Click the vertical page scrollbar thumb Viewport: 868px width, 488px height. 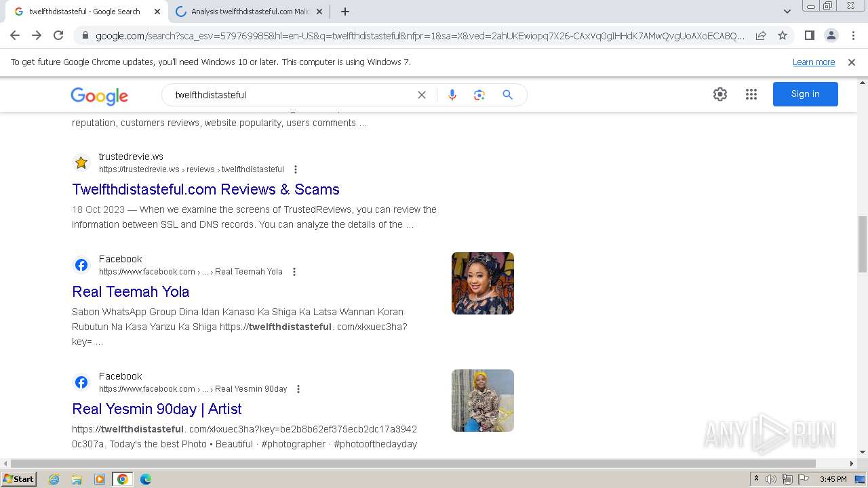coord(862,244)
